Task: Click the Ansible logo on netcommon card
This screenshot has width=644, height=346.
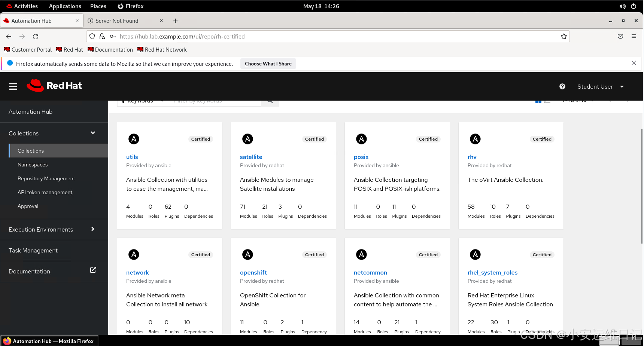Action: pyautogui.click(x=361, y=254)
